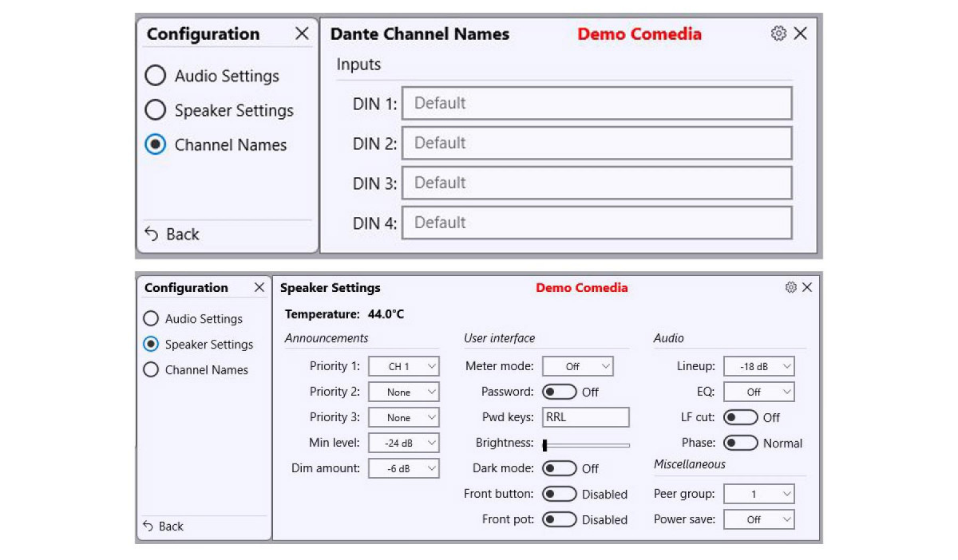Enable the Front button toggle
The width and height of the screenshot is (958, 560).
click(559, 494)
